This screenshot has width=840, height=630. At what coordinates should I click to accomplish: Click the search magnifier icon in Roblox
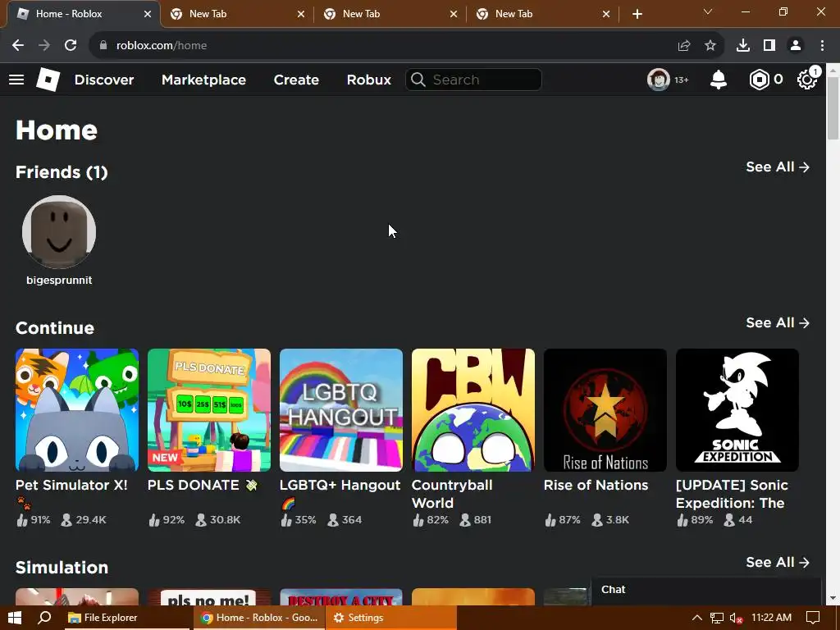click(418, 80)
